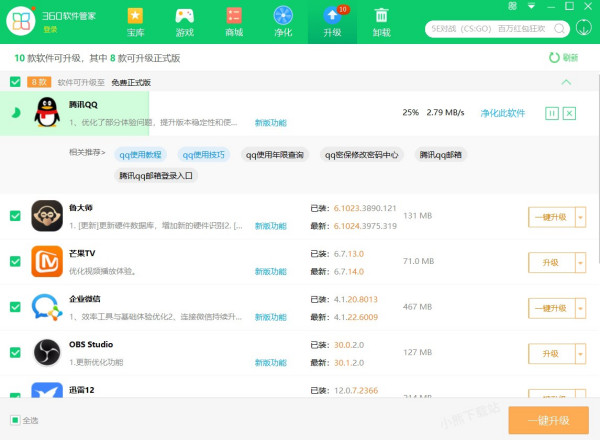Expand the 鲁大师 upgrade dropdown arrow
Screen dimensions: 600x440
click(580, 217)
